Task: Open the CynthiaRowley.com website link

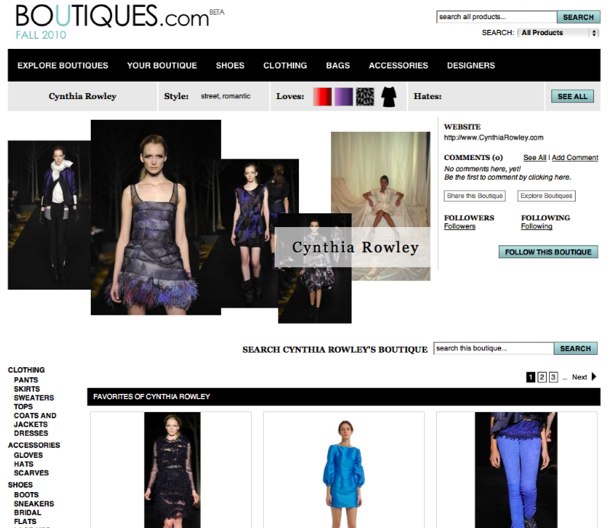Action: click(494, 138)
